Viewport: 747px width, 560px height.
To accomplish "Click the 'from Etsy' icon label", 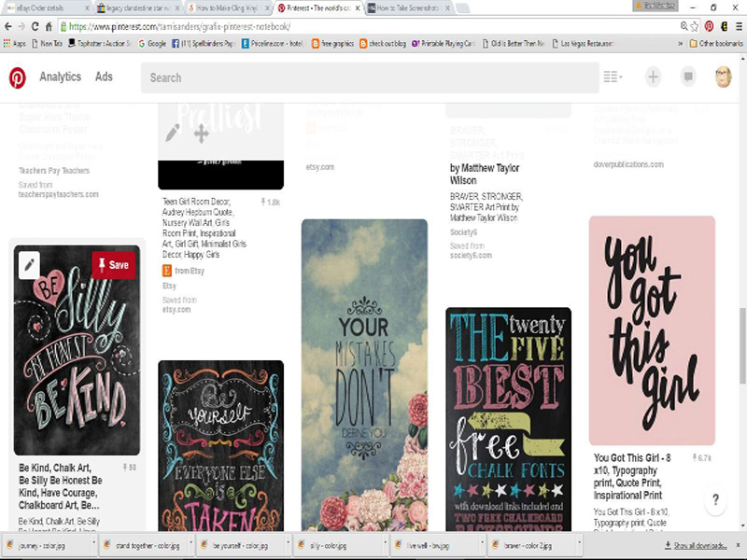I will click(183, 271).
